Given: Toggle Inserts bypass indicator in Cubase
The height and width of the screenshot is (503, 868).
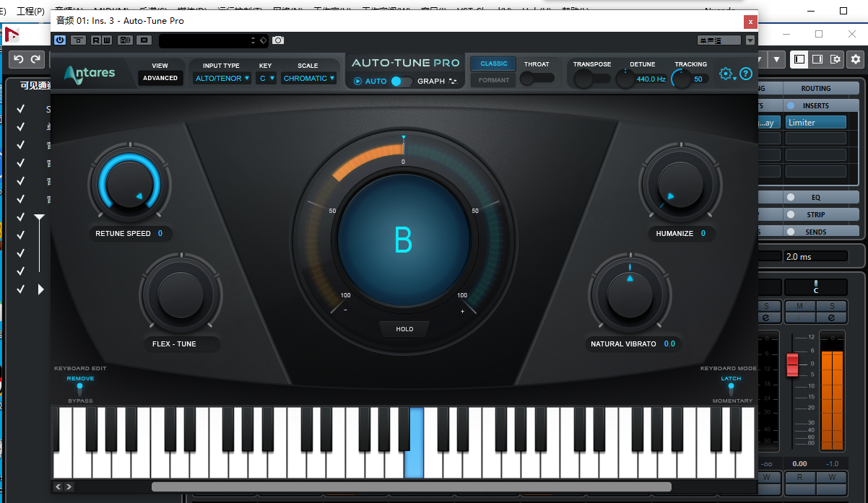Looking at the screenshot, I should 790,105.
